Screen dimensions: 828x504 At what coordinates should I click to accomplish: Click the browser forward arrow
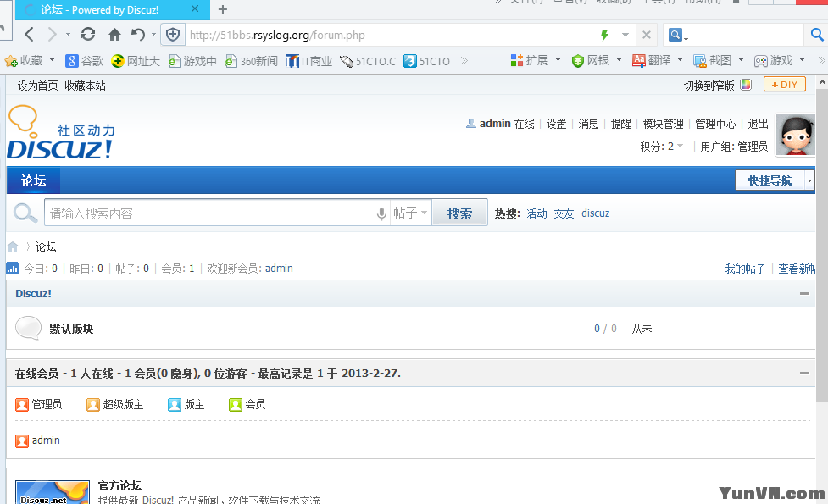(x=52, y=35)
